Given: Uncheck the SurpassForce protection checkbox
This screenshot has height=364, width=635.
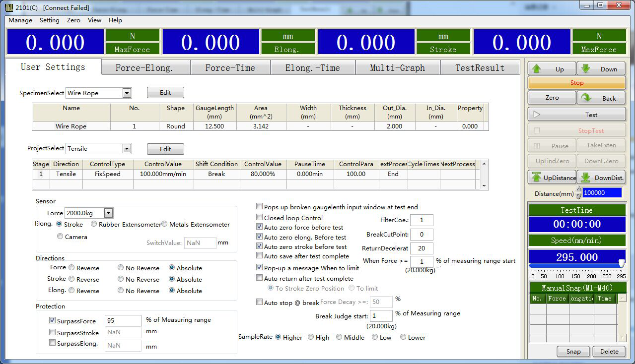Looking at the screenshot, I should click(x=53, y=321).
